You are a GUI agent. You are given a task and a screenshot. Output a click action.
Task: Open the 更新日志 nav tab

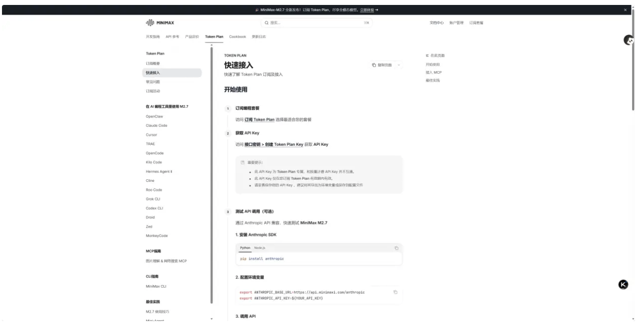[x=259, y=37]
